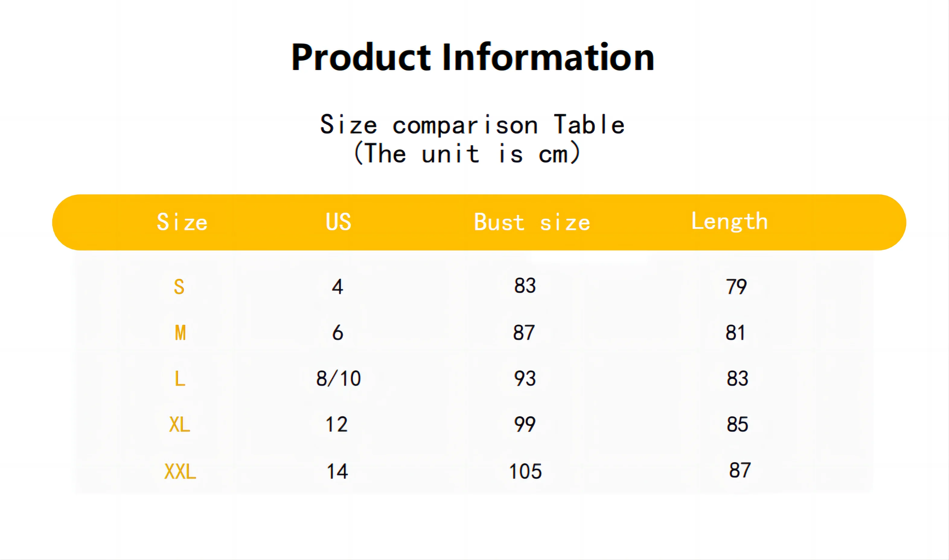Image resolution: width=949 pixels, height=560 pixels.
Task: Click the L size row label
Action: click(180, 378)
